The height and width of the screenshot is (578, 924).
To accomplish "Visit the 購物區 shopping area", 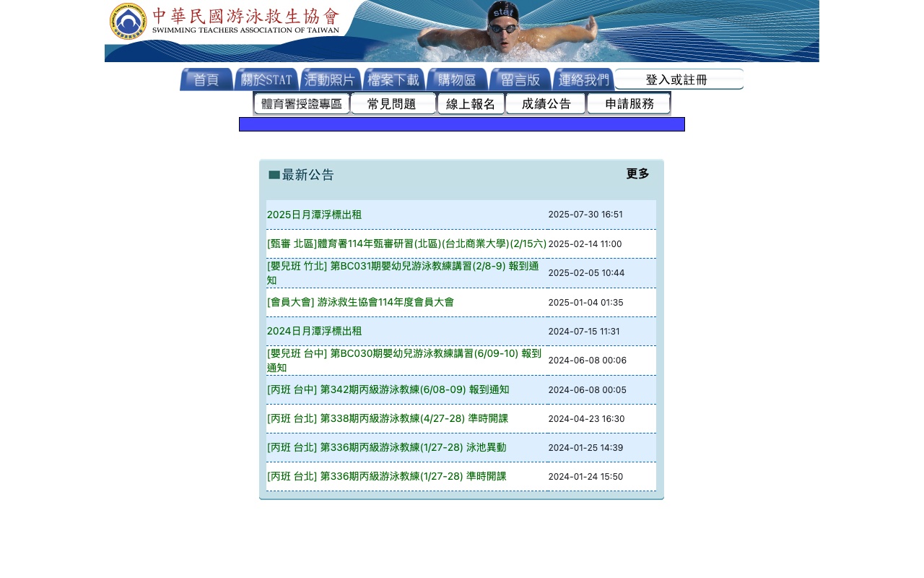I will click(457, 79).
